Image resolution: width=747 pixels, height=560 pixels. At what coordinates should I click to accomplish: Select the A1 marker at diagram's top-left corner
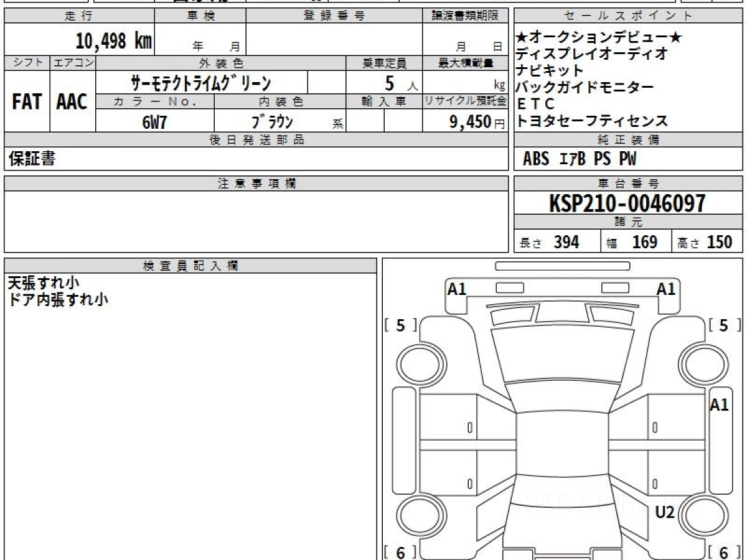click(457, 289)
